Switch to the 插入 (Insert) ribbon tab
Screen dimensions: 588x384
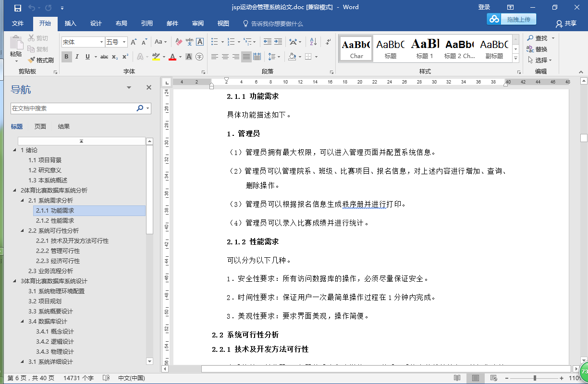tap(70, 24)
